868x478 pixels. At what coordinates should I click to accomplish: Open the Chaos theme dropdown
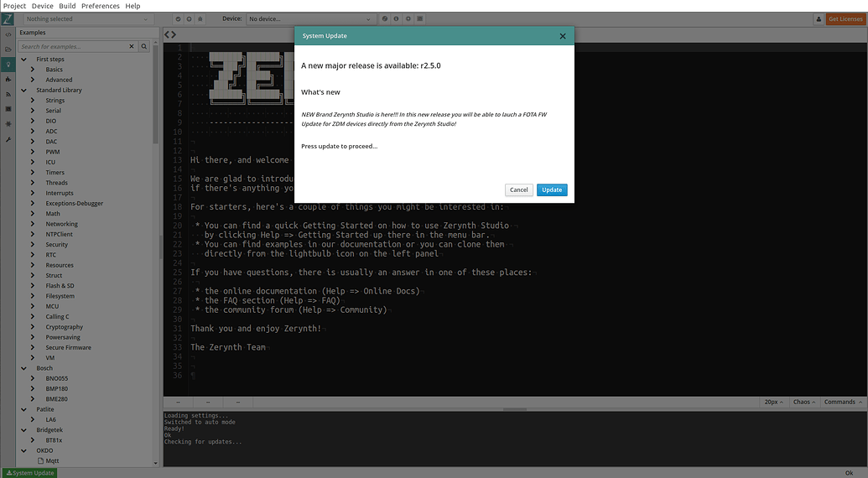tap(804, 403)
